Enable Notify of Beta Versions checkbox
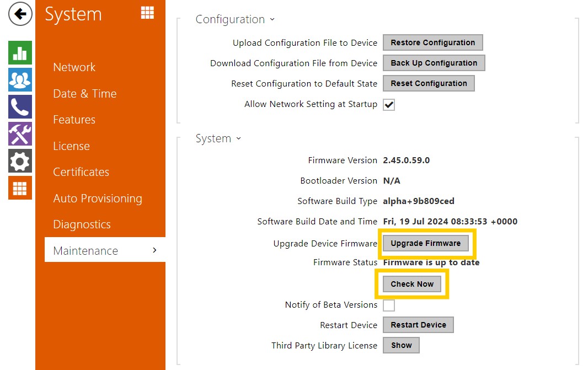This screenshot has height=370, width=588. (x=389, y=305)
